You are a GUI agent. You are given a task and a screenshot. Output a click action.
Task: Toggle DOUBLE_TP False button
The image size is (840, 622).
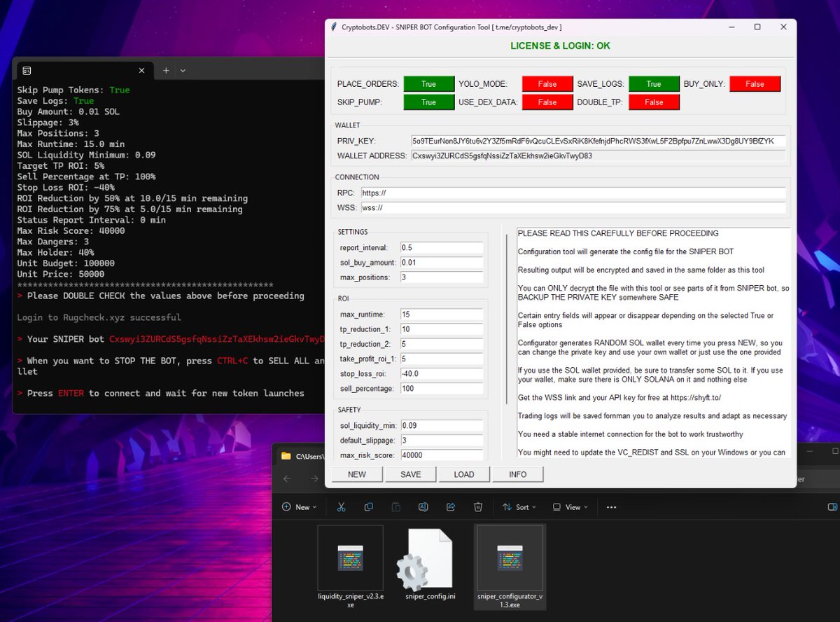pos(654,102)
